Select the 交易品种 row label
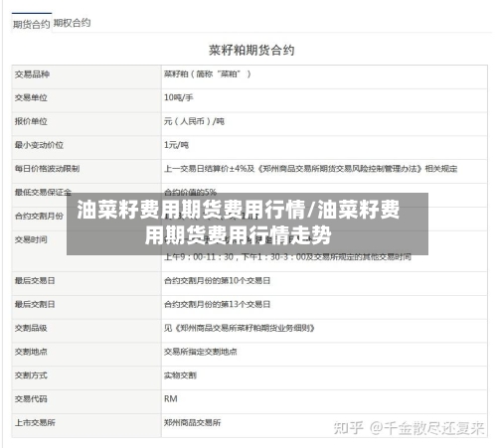This screenshot has width=497, height=448. point(32,75)
